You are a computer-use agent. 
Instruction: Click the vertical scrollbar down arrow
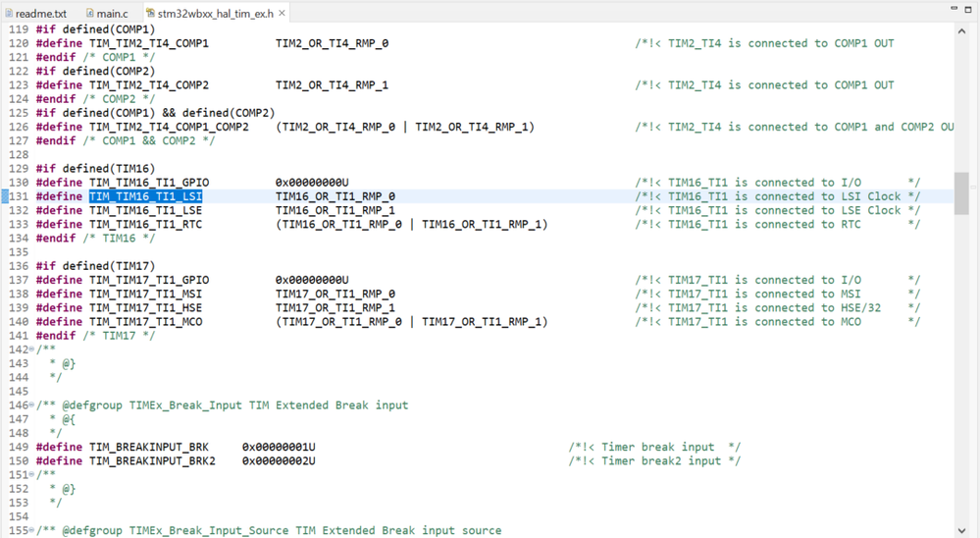961,530
